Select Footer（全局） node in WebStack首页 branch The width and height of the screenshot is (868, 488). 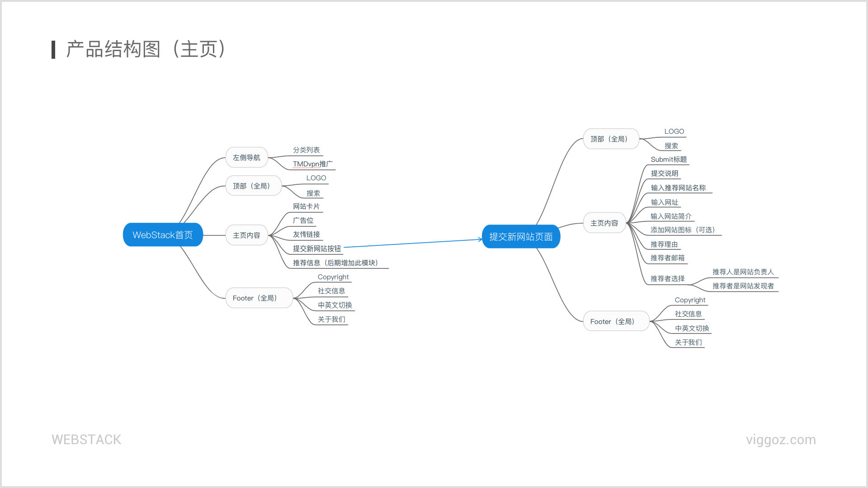coord(259,298)
